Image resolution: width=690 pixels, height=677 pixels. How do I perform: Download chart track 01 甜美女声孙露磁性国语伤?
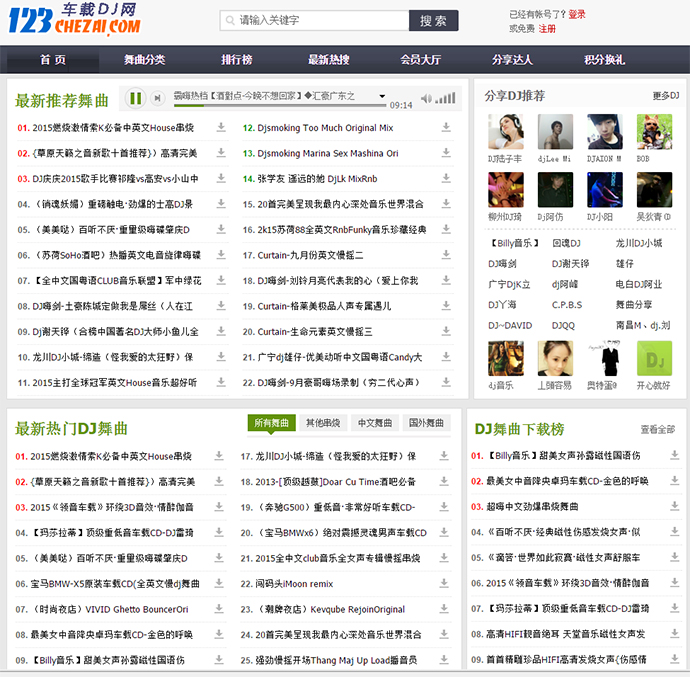click(675, 455)
